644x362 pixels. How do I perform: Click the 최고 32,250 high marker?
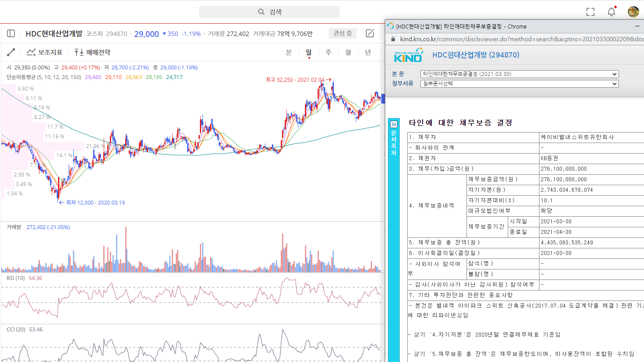click(298, 80)
